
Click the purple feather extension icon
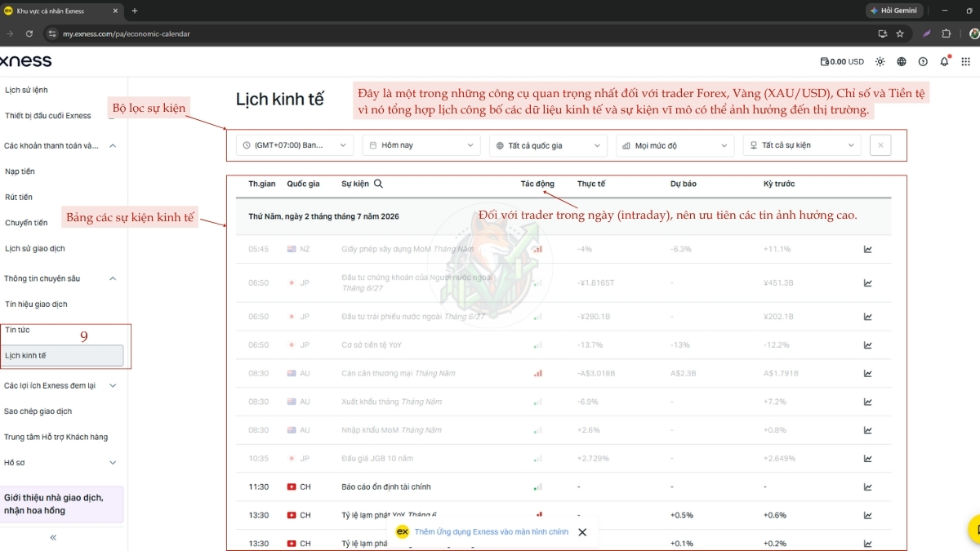(927, 34)
